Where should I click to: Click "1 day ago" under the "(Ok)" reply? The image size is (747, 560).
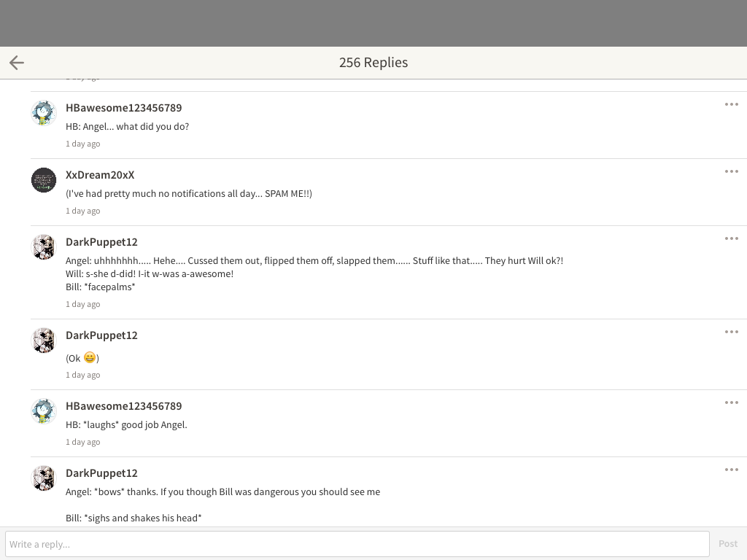pos(83,375)
